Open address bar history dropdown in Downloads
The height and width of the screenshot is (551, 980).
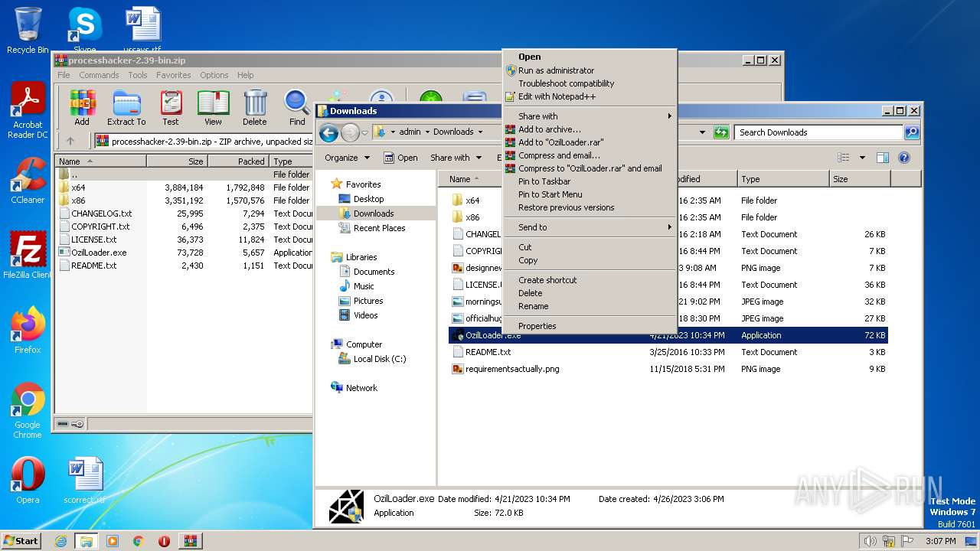click(702, 132)
